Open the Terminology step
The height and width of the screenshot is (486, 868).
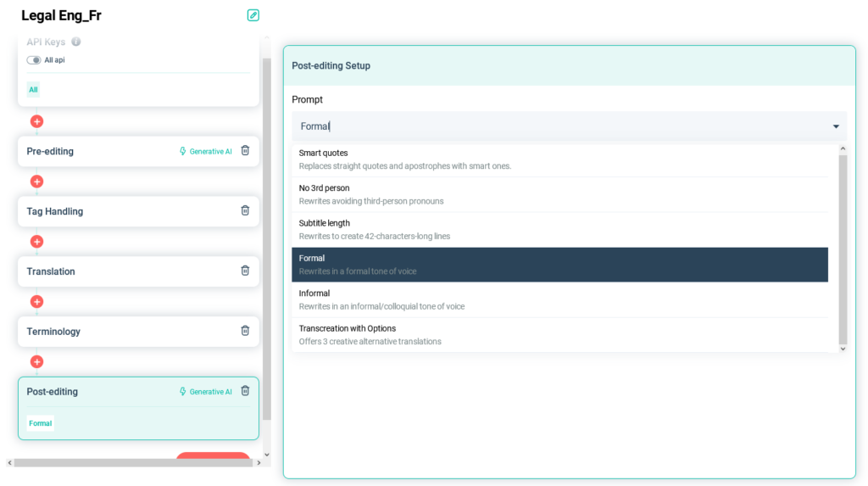(138, 332)
